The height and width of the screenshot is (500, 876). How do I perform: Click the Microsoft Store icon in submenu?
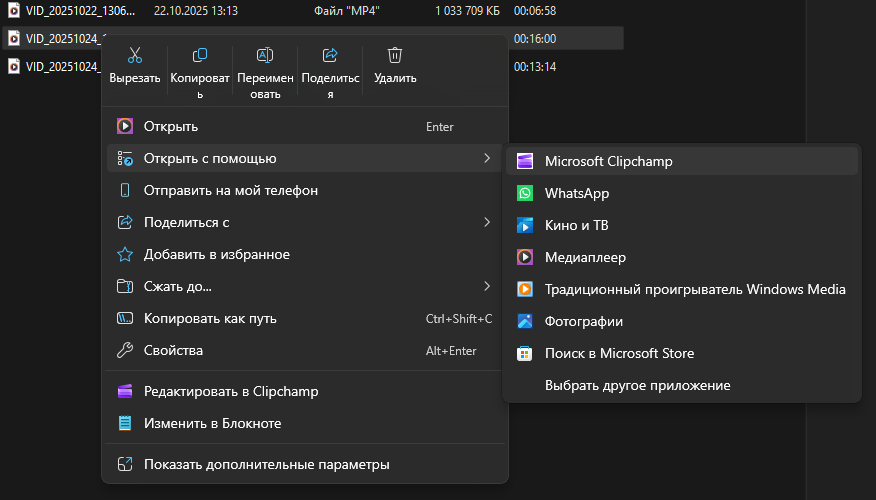tap(525, 353)
